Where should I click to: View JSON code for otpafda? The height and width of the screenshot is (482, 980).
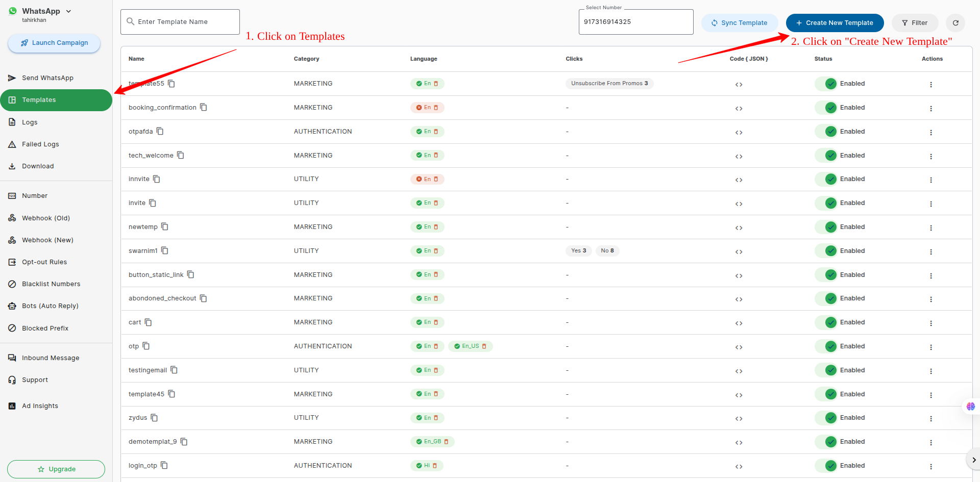tap(739, 133)
